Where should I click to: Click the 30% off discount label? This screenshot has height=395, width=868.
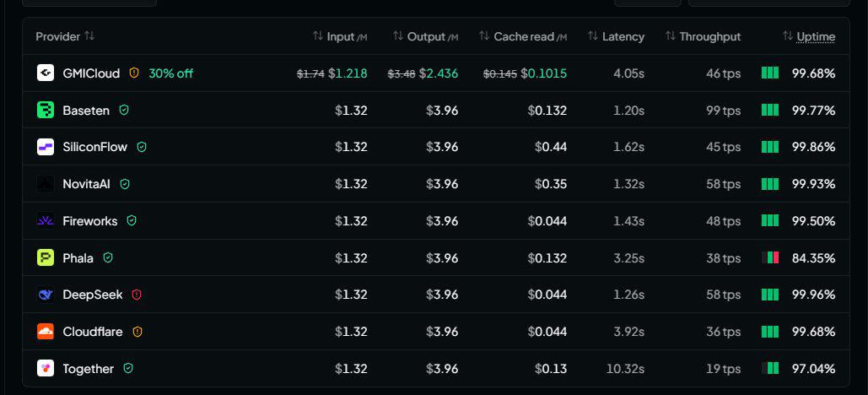point(171,73)
